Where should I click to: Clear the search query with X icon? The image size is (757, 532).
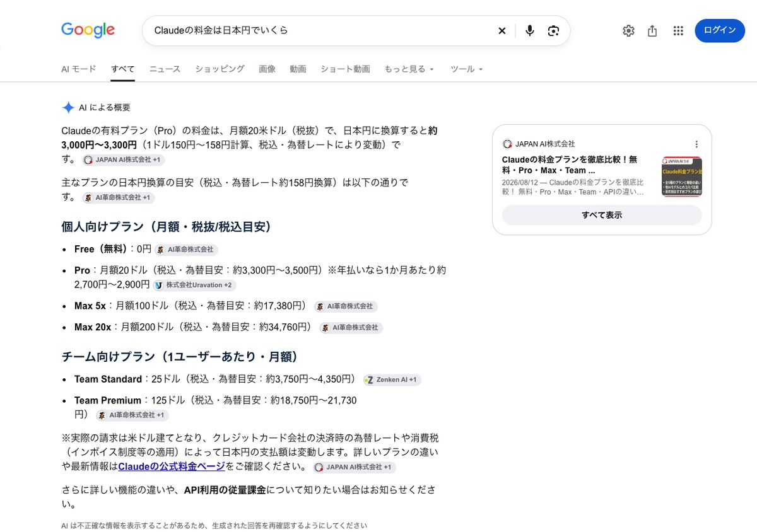[502, 30]
